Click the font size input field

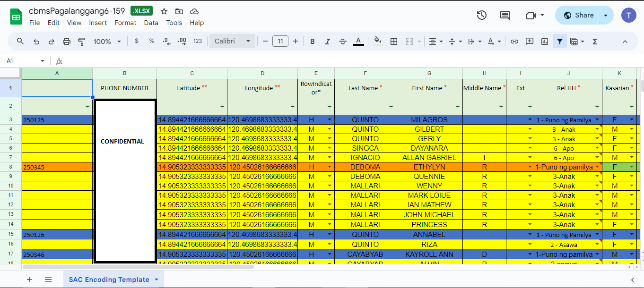[x=280, y=42]
